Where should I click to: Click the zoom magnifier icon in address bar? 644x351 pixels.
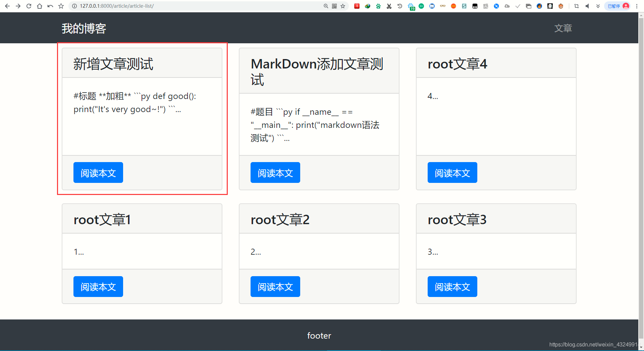point(326,6)
